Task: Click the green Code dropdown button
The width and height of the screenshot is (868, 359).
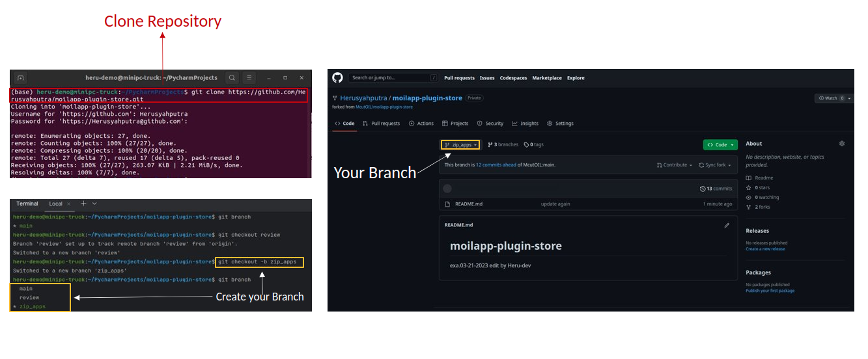Action: pos(720,144)
